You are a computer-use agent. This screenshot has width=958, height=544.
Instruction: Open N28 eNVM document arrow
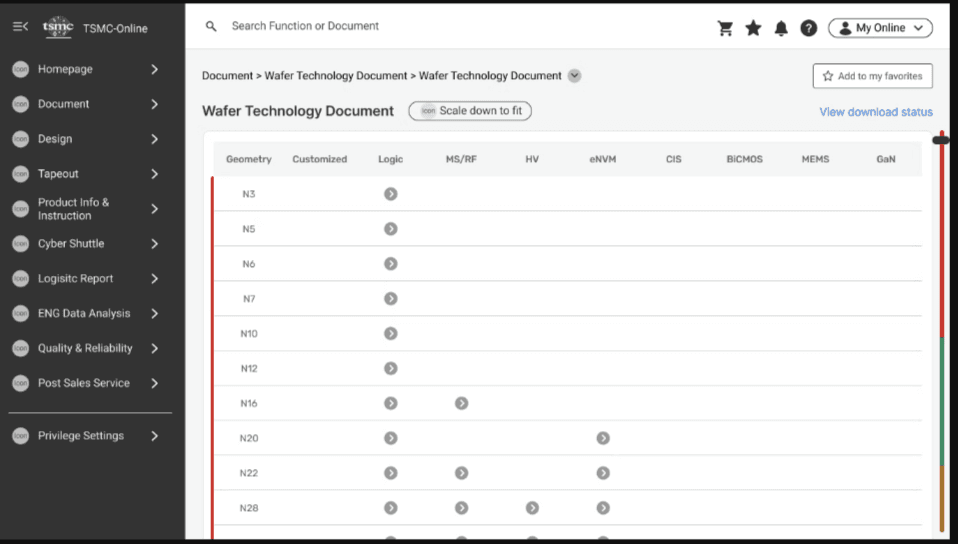tap(603, 507)
